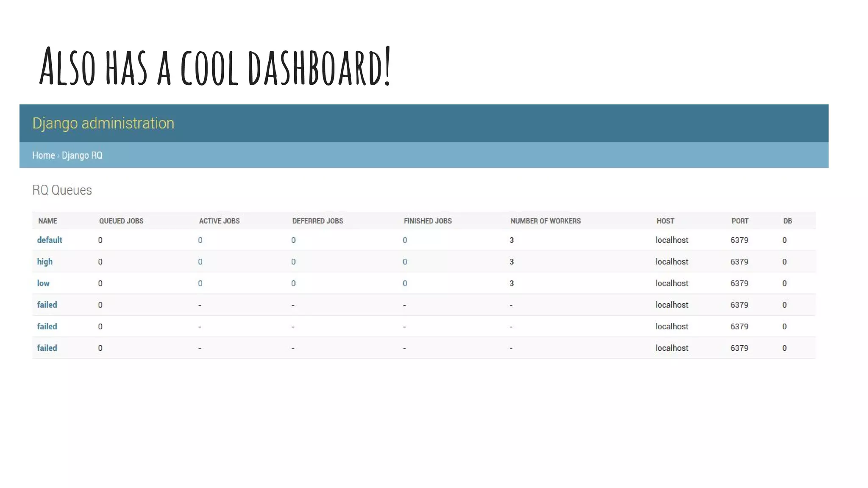Open deferred jobs count for high queue

[x=293, y=262]
